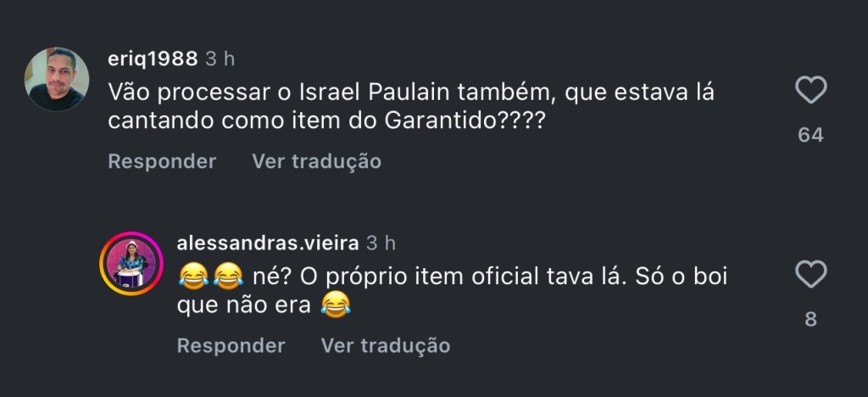Like the comment by eriq1988

811,90
